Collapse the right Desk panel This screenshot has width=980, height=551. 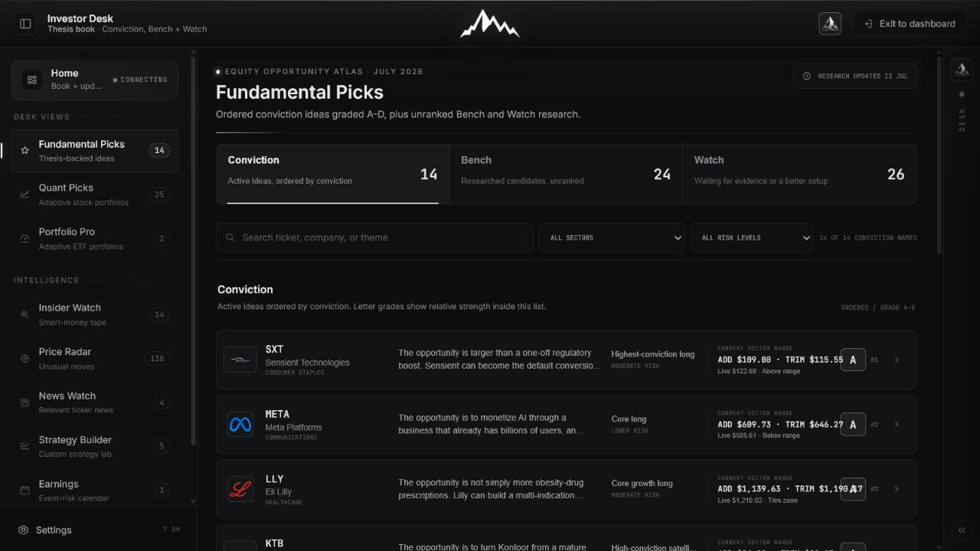962,530
